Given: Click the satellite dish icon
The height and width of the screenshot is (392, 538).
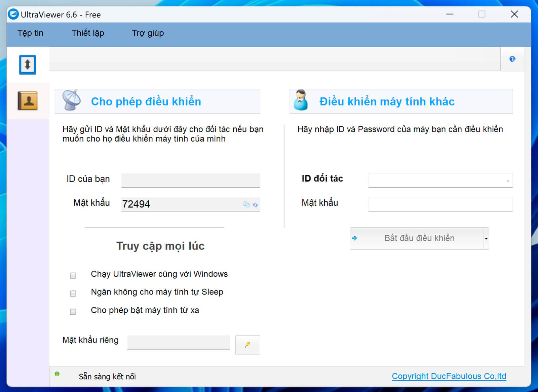Looking at the screenshot, I should coord(71,100).
